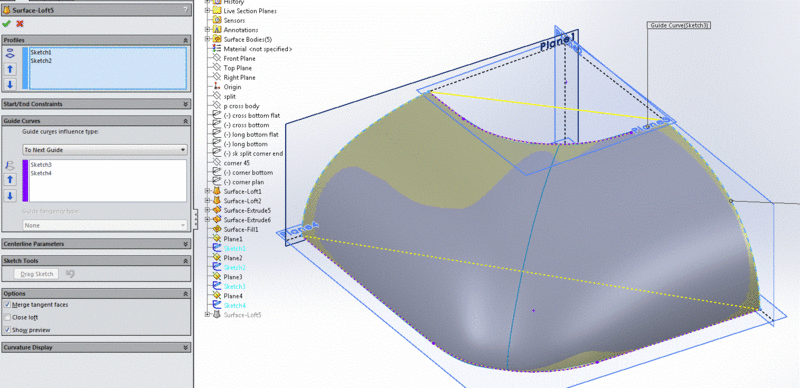The height and width of the screenshot is (388, 800).
Task: Click the Plane1 label in the viewport
Action: (559, 42)
